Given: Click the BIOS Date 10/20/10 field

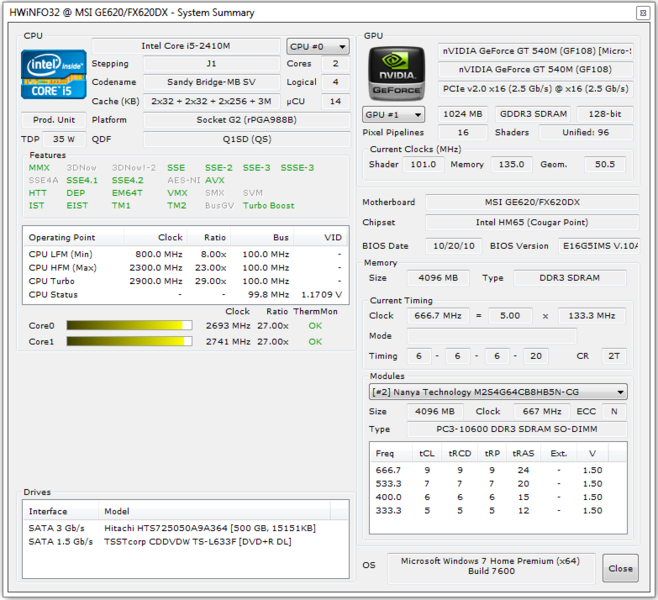Looking at the screenshot, I should (454, 246).
